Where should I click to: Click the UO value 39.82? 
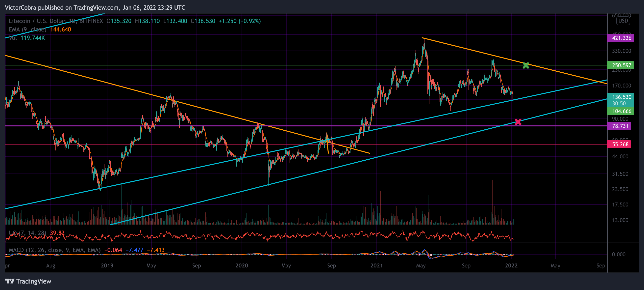[x=57, y=233]
